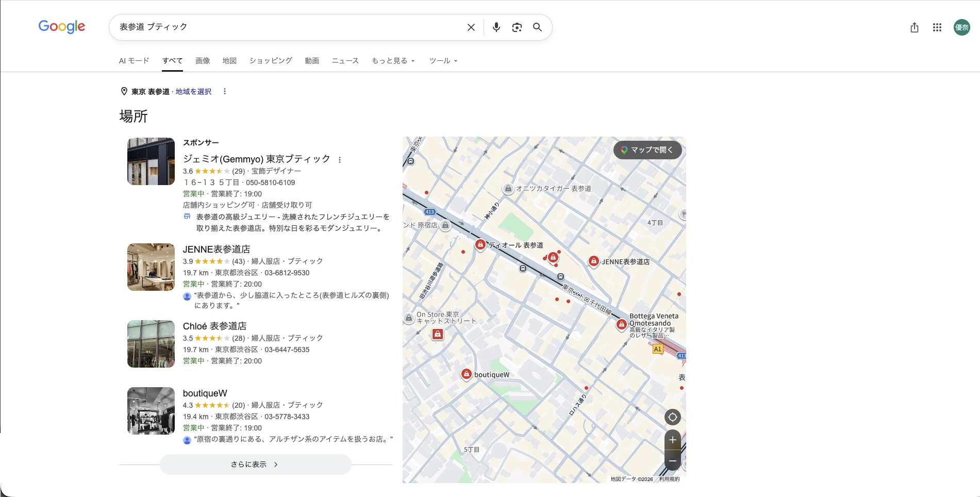Open the boutiqueW listing title

[x=205, y=393]
